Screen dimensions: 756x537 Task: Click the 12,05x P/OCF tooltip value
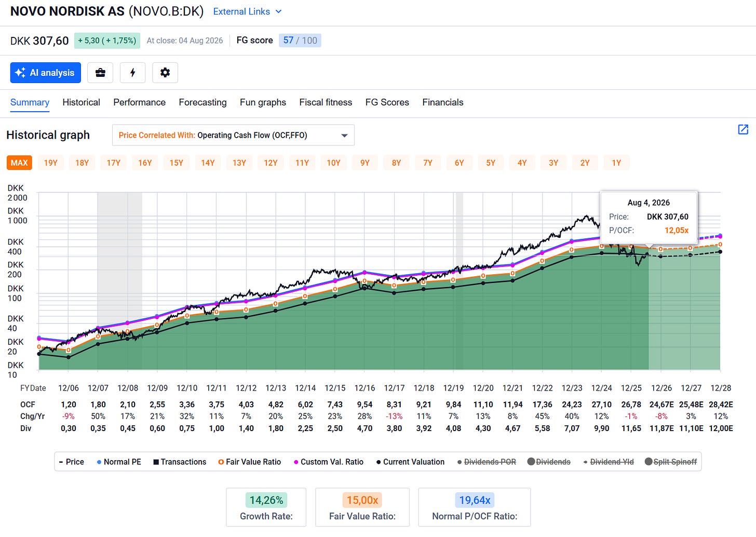677,230
